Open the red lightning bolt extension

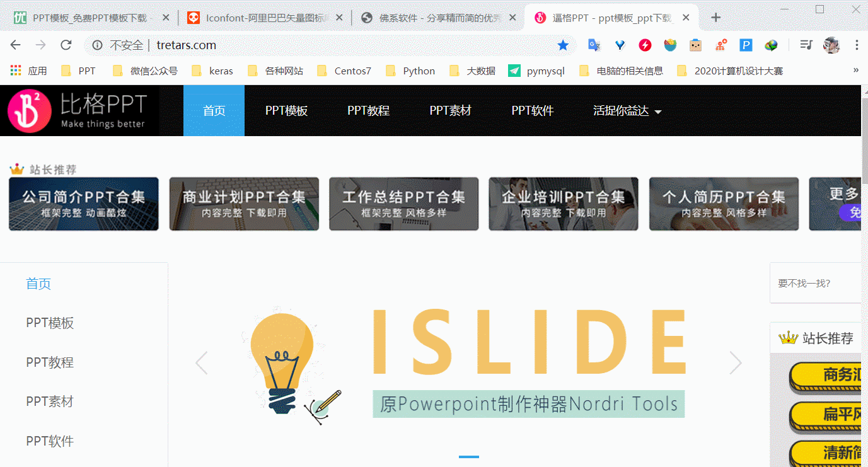click(x=645, y=45)
